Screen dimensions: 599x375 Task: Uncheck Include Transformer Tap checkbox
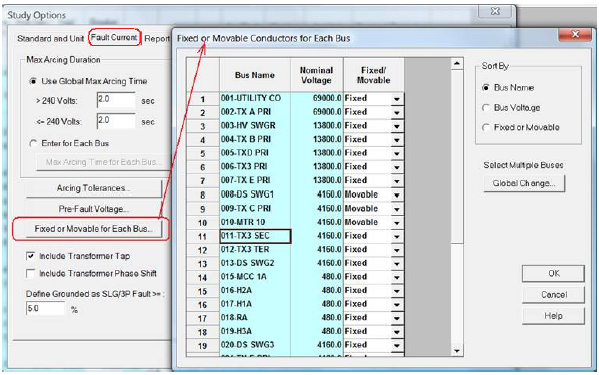click(x=31, y=256)
